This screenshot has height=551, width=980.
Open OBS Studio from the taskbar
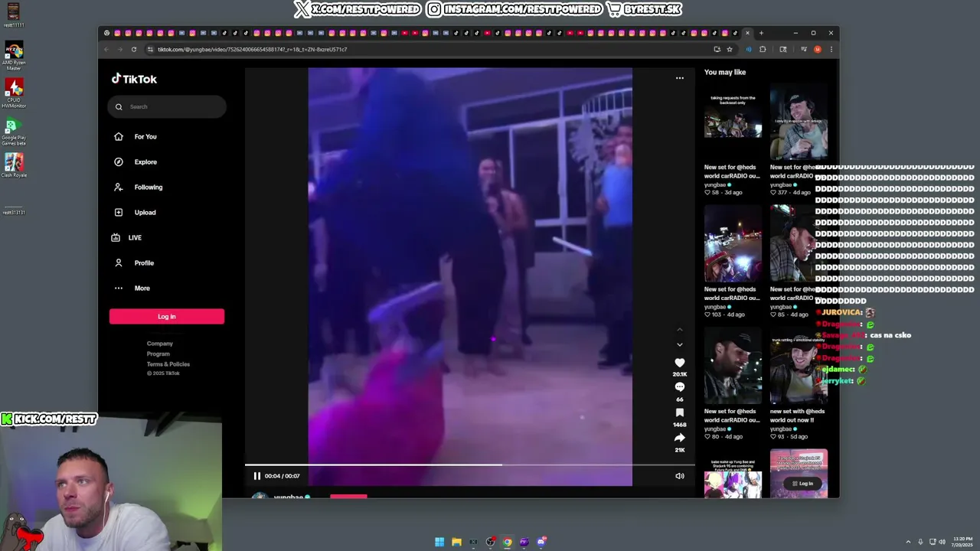pyautogui.click(x=490, y=542)
